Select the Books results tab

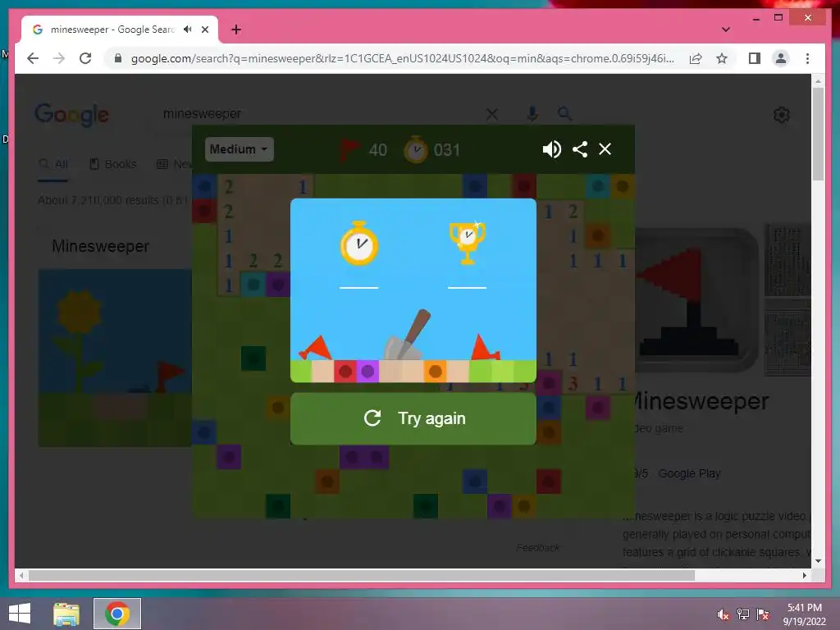113,164
